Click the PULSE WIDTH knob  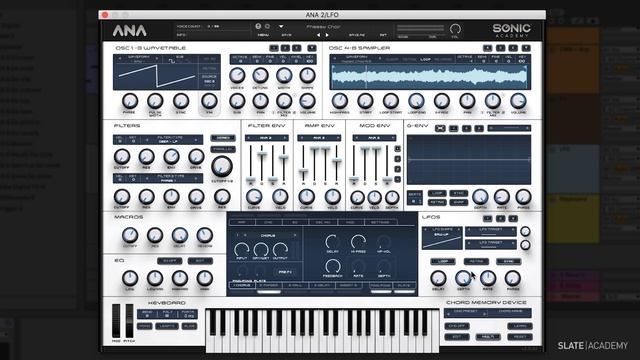[x=155, y=101]
